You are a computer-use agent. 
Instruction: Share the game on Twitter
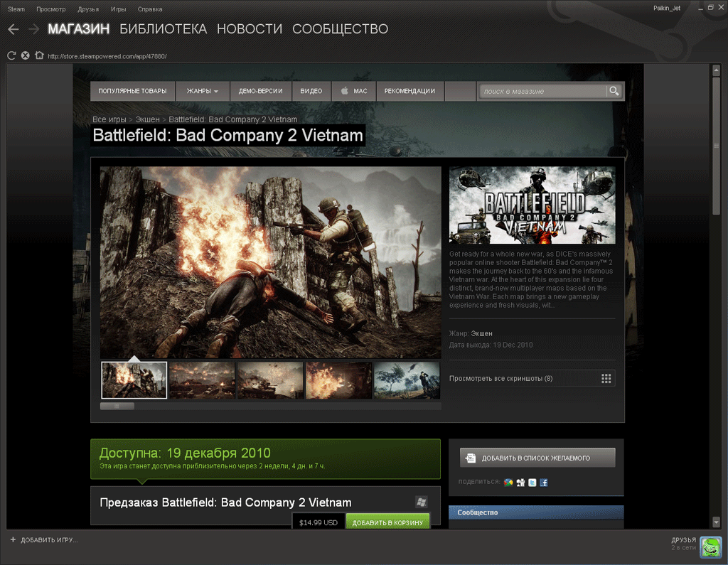click(x=532, y=483)
